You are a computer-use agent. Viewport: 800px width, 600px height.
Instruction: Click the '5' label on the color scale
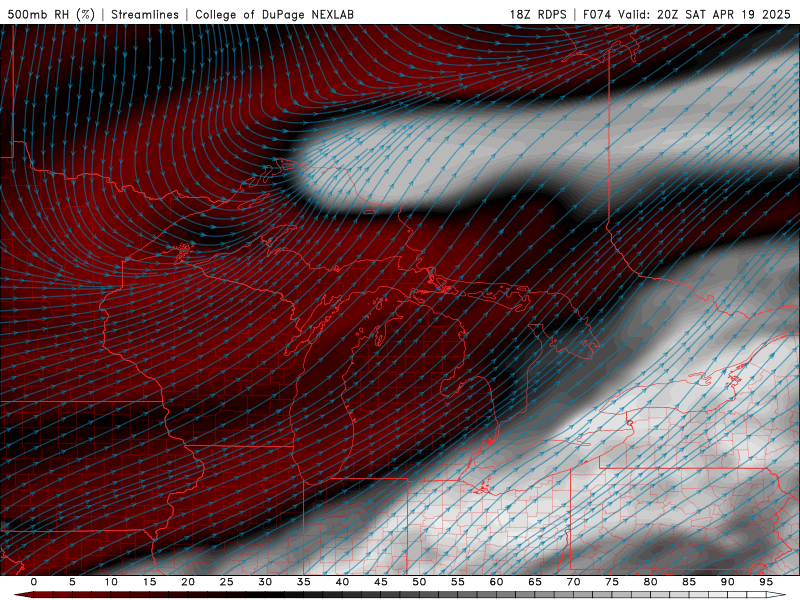[72, 582]
